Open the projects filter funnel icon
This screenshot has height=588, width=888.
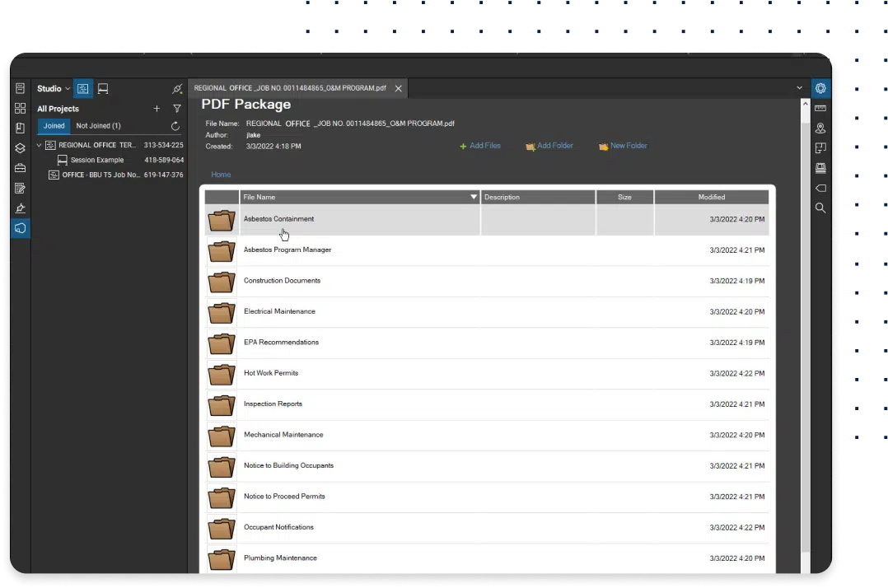click(177, 108)
